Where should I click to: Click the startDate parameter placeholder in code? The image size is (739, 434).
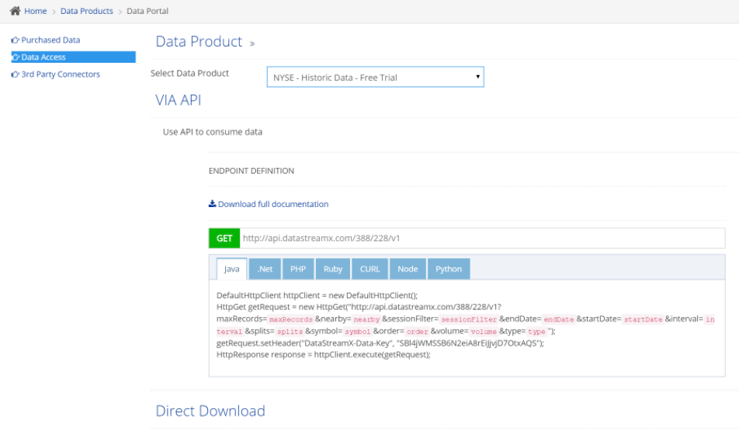coord(643,319)
